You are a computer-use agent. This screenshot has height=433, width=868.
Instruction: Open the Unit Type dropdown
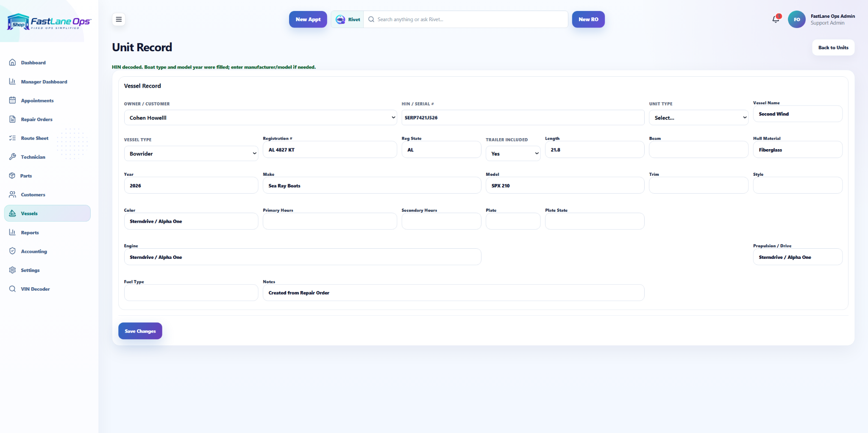[x=698, y=118]
